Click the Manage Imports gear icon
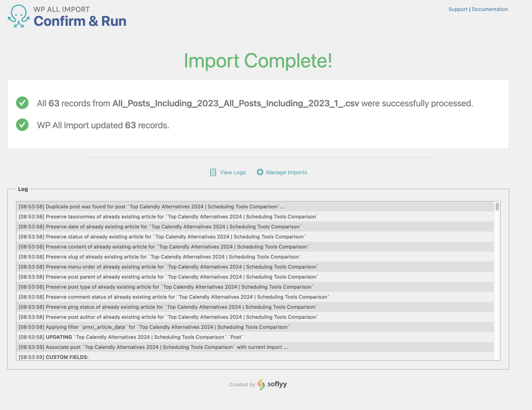 [260, 172]
